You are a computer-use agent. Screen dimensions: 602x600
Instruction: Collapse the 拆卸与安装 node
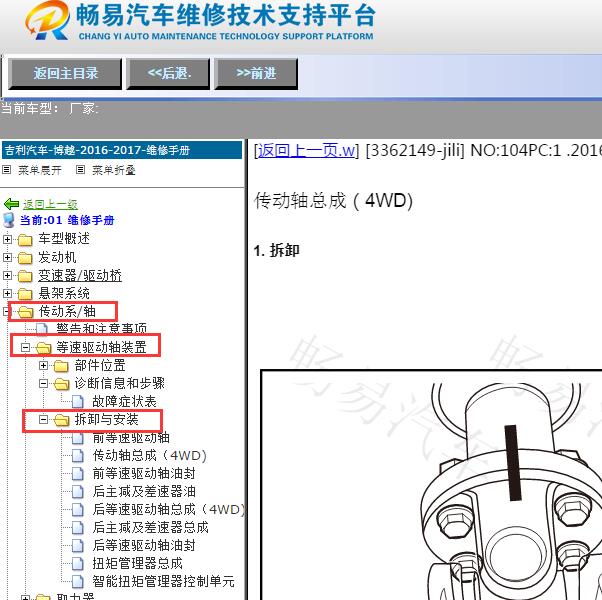click(x=43, y=419)
